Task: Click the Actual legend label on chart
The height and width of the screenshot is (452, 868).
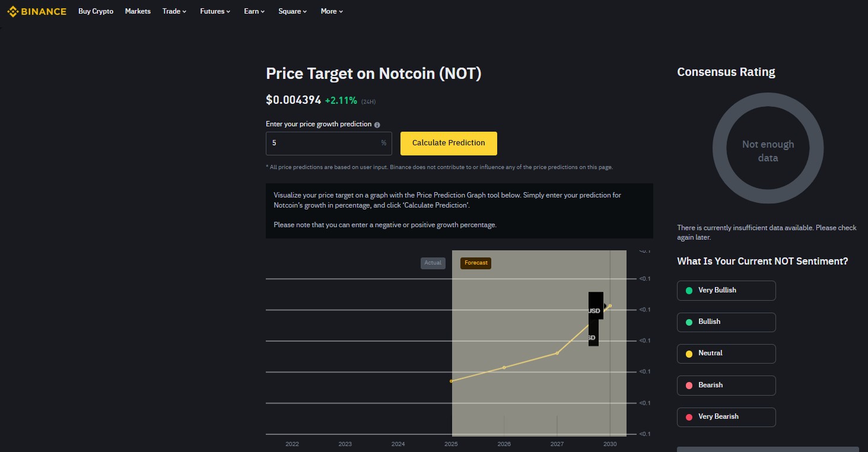Action: pos(433,263)
